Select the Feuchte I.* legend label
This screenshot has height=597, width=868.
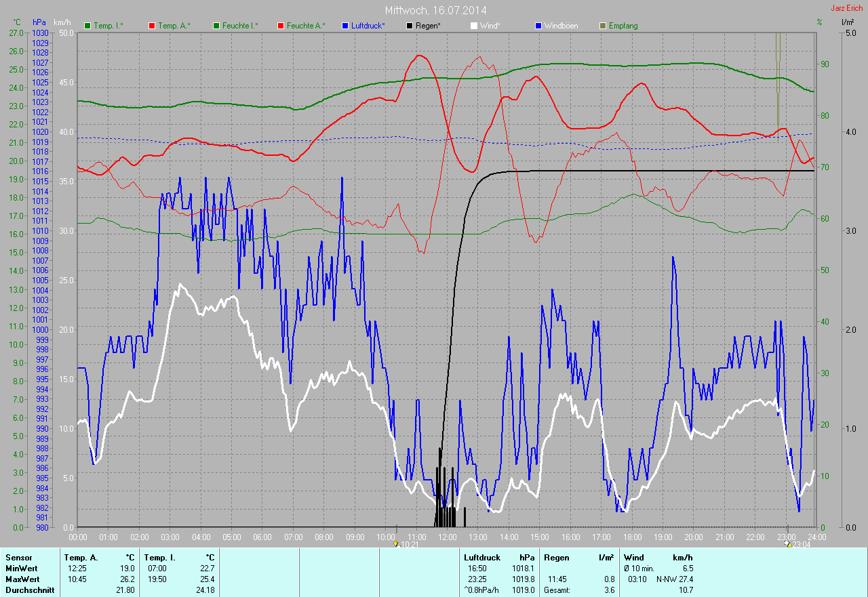(x=240, y=26)
